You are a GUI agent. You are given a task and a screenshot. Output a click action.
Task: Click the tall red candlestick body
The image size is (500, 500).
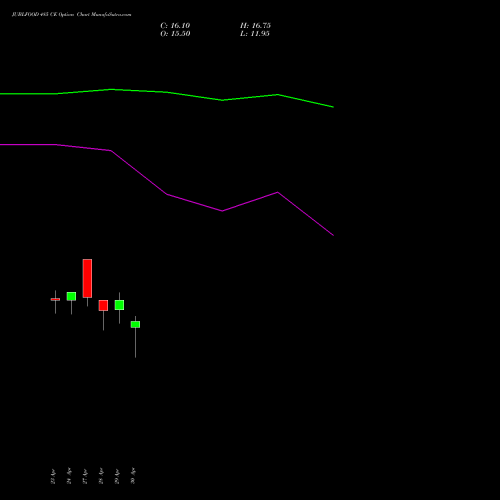pyautogui.click(x=87, y=278)
